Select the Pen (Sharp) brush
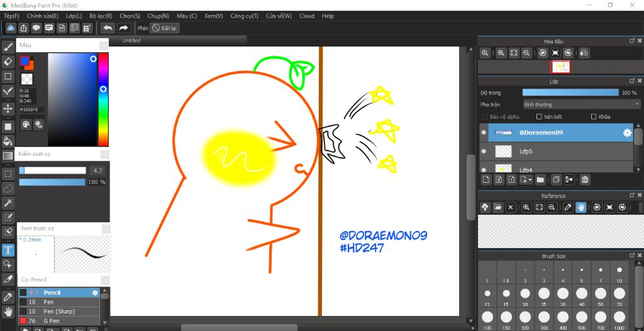The height and width of the screenshot is (331, 644). pos(60,312)
